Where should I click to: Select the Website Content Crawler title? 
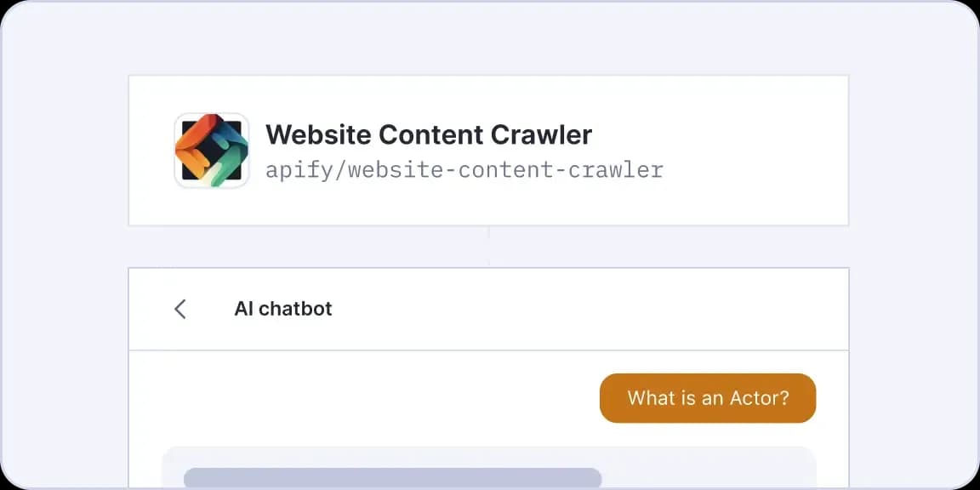pos(429,134)
